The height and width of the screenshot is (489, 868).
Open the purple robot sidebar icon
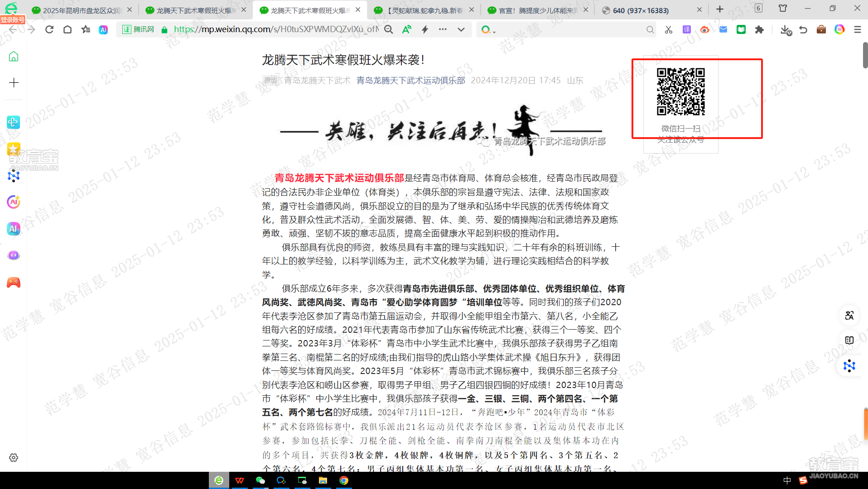point(14,255)
